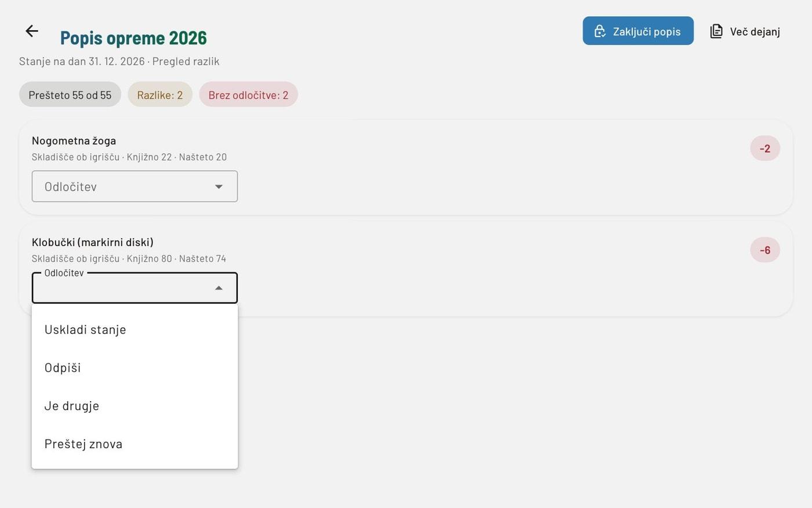The height and width of the screenshot is (508, 812).
Task: Click the -2 difference badge
Action: point(765,149)
